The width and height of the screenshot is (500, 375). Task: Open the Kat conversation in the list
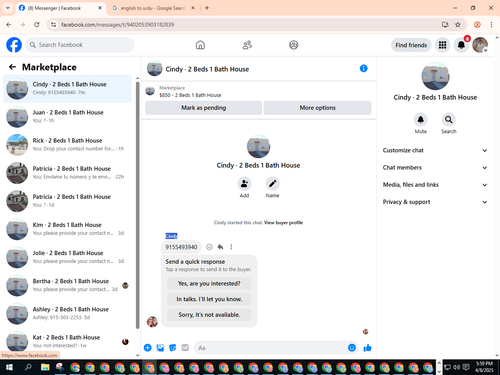[68, 341]
